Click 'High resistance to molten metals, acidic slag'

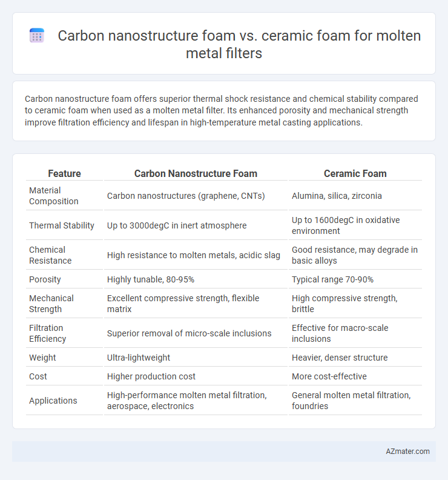point(194,255)
